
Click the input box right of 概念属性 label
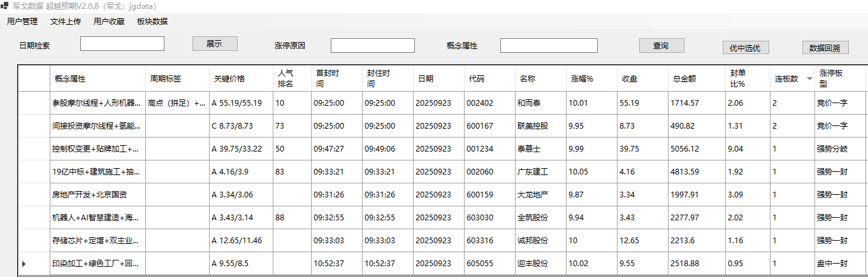[549, 46]
